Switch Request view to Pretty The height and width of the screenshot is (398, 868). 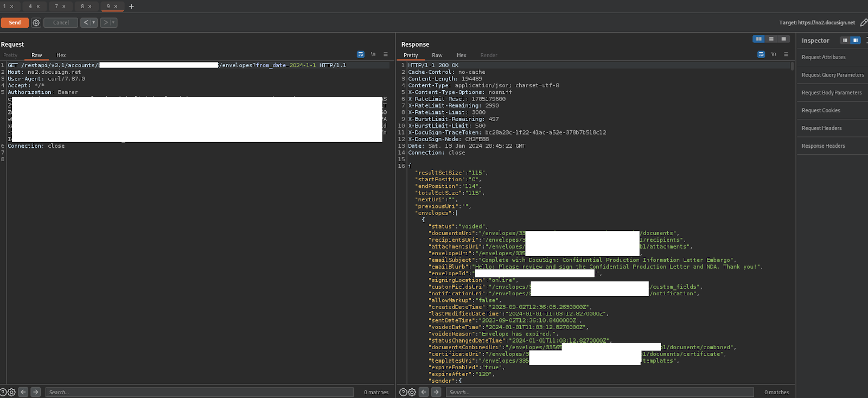tap(10, 55)
